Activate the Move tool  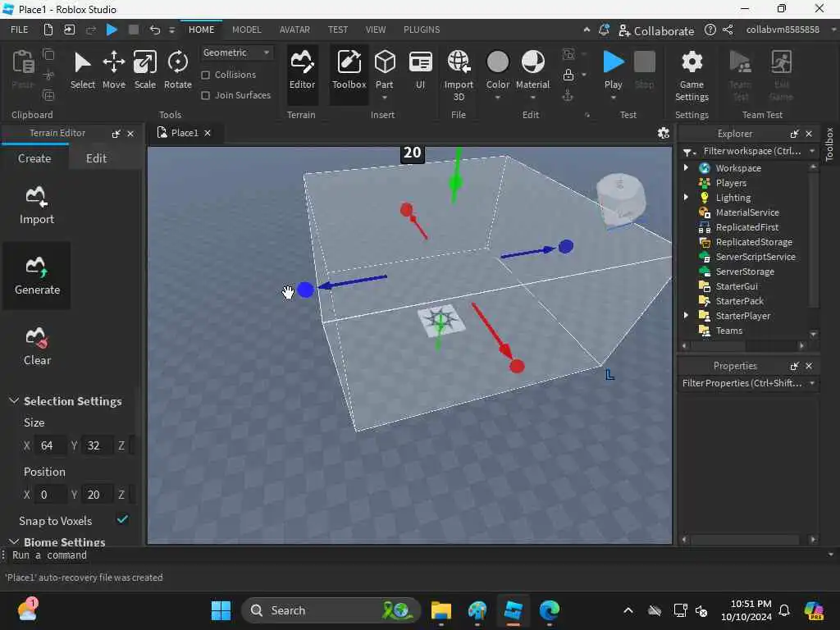click(113, 71)
